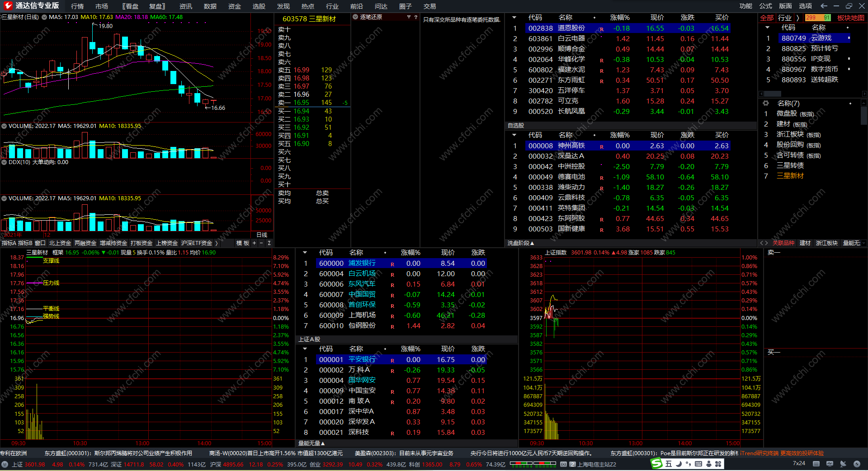This screenshot has width=868, height=471.
Task: Click the Sogou person account icon
Action: (x=708, y=464)
